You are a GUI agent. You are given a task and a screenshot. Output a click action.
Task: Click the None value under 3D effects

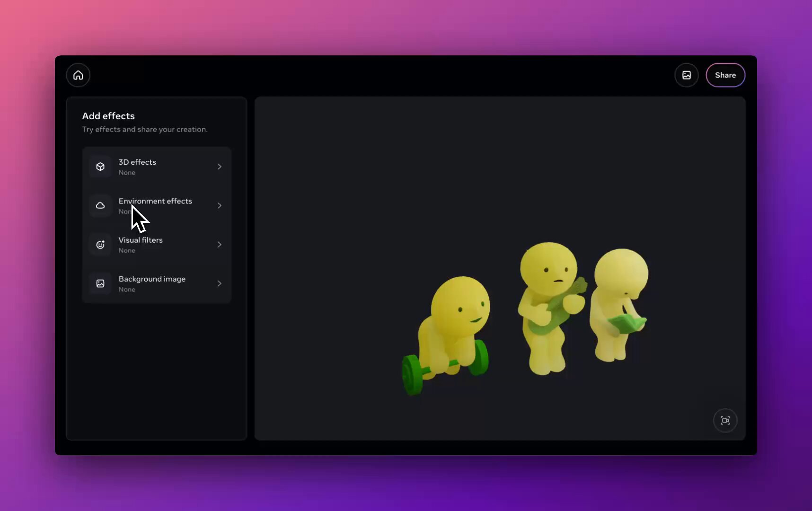[127, 173]
